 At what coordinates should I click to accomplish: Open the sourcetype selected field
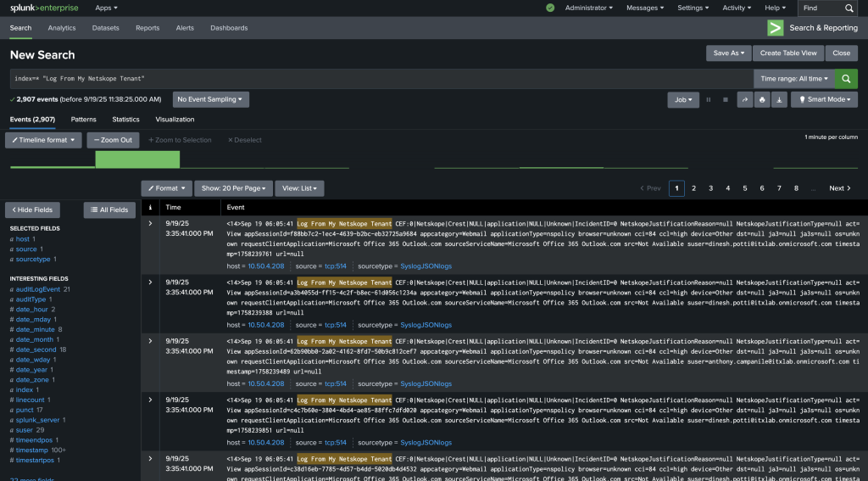[33, 259]
